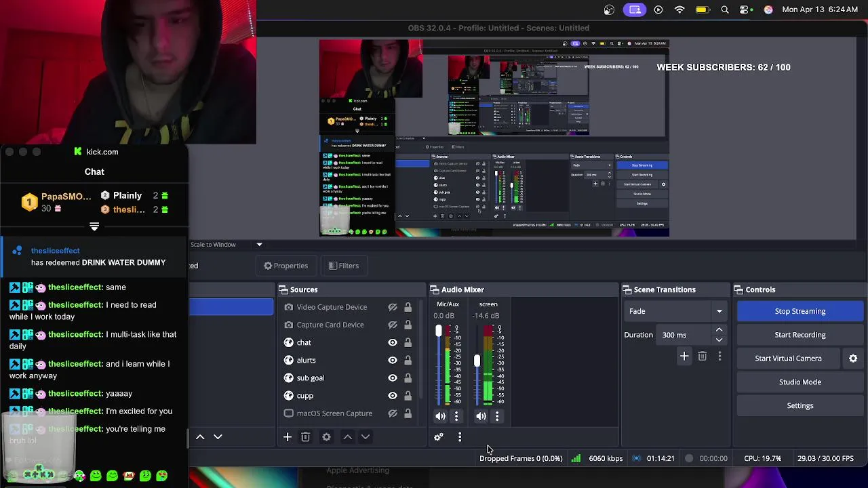This screenshot has width=868, height=488.
Task: Mute the Mic/Aux audio channel
Action: click(x=441, y=416)
